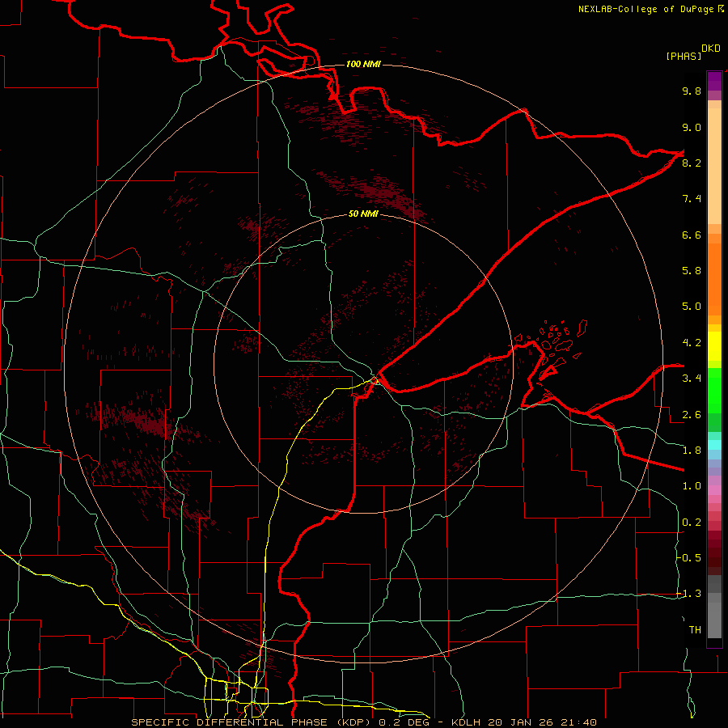Pick the yellow band of the color bar
Screen dimensions: 728x728
714,346
